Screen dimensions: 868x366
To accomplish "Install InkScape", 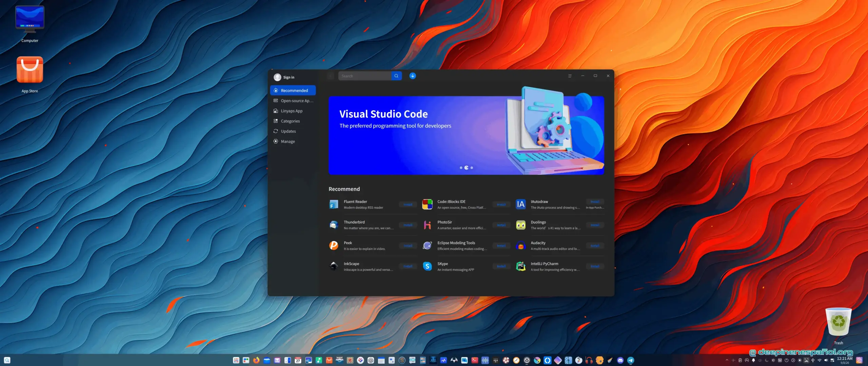I will coord(408,266).
